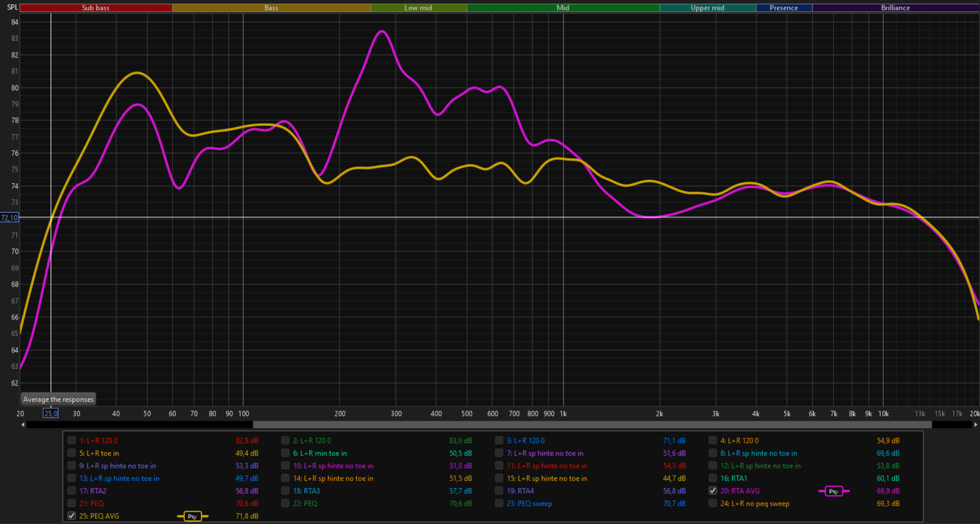
Task: Click the Brilliance band label
Action: coord(895,8)
